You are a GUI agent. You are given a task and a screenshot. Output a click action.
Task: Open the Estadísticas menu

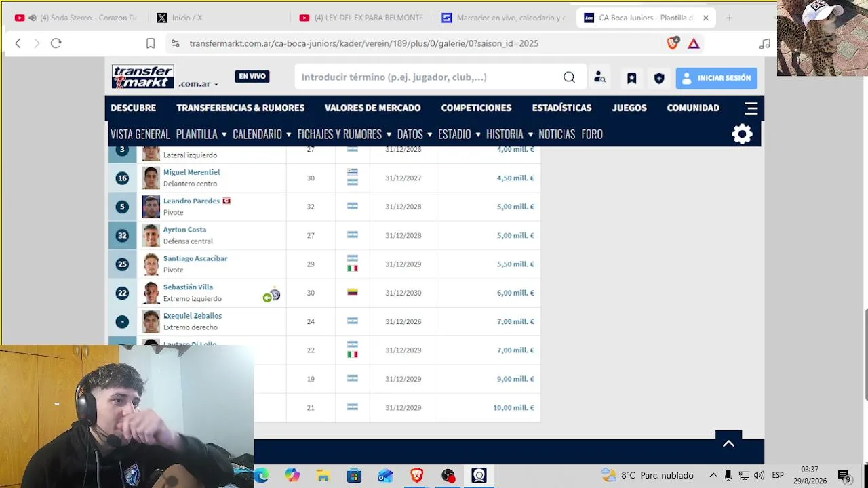click(x=561, y=108)
